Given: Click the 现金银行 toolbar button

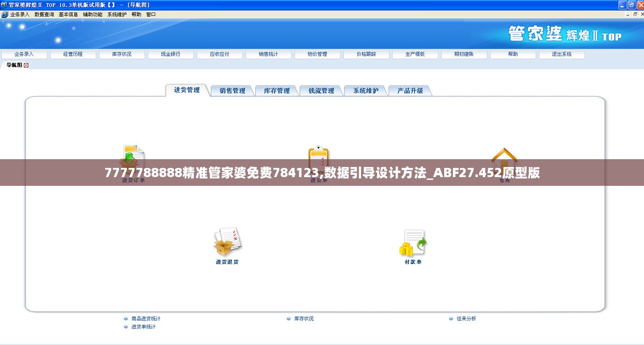Looking at the screenshot, I should pos(170,54).
